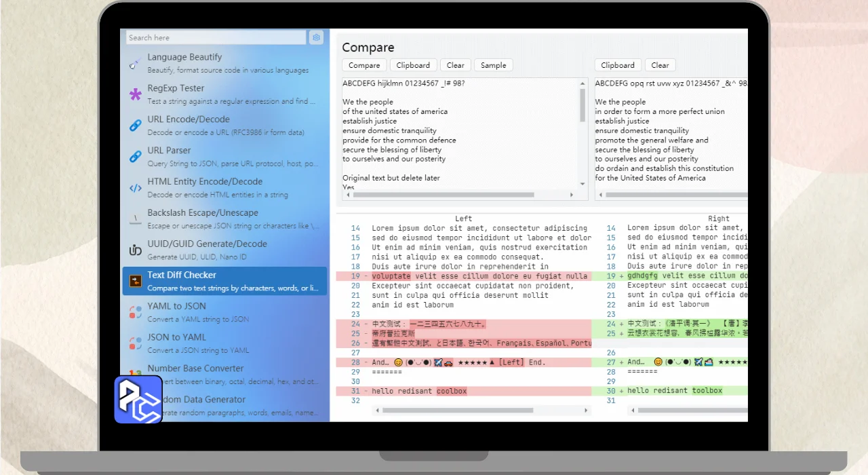Click left textarea scroll up arrow
The width and height of the screenshot is (868, 475).
coord(583,83)
